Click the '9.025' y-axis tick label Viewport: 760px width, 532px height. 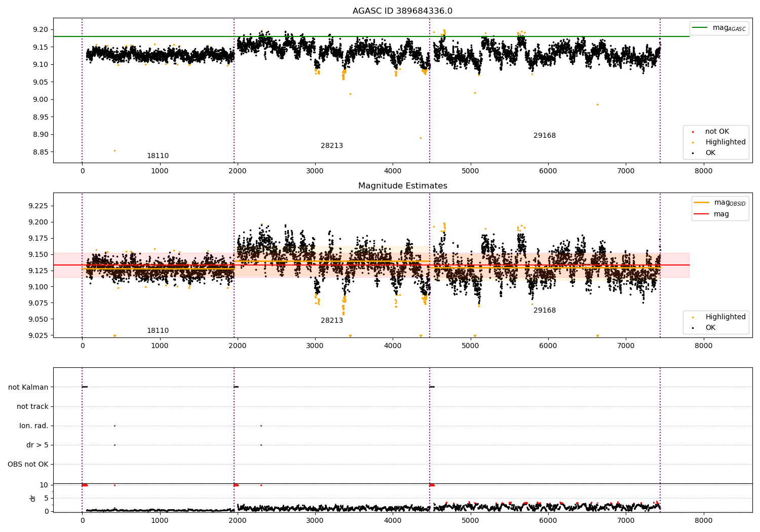39,335
